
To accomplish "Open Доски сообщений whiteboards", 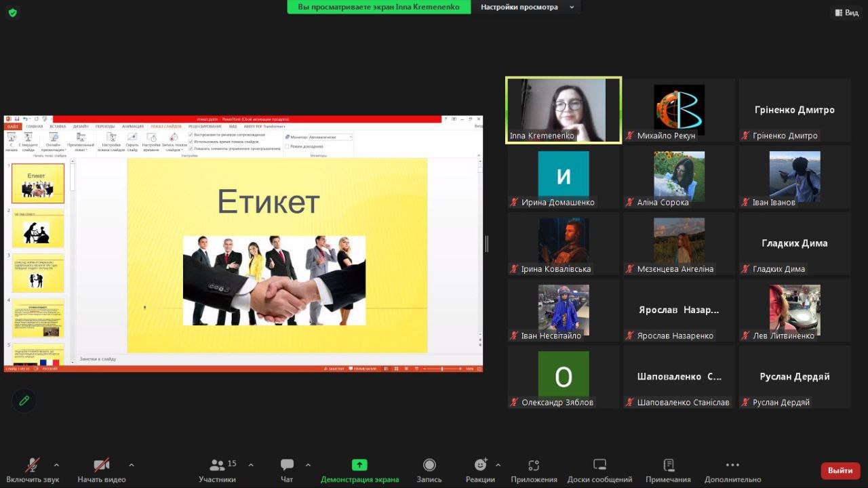I will click(x=599, y=465).
